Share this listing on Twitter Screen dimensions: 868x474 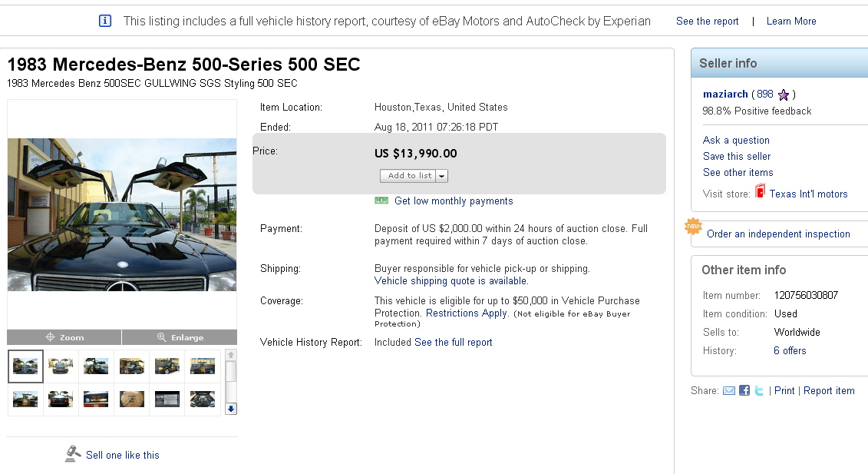coord(759,391)
